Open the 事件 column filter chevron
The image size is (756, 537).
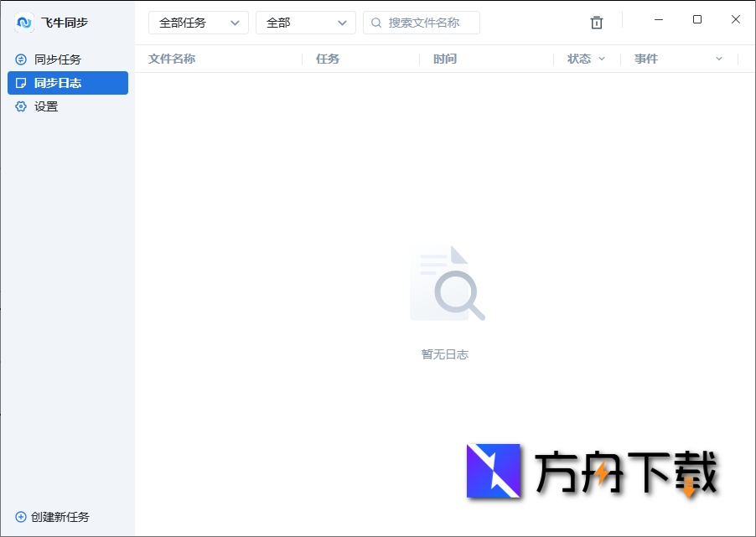coord(718,59)
